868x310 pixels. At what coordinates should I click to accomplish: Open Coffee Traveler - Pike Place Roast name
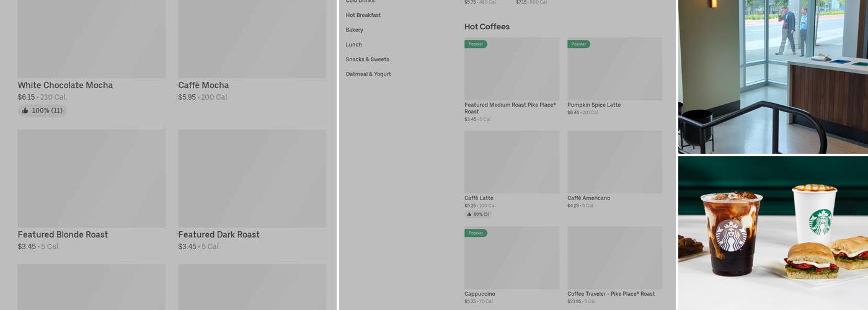coord(611,294)
